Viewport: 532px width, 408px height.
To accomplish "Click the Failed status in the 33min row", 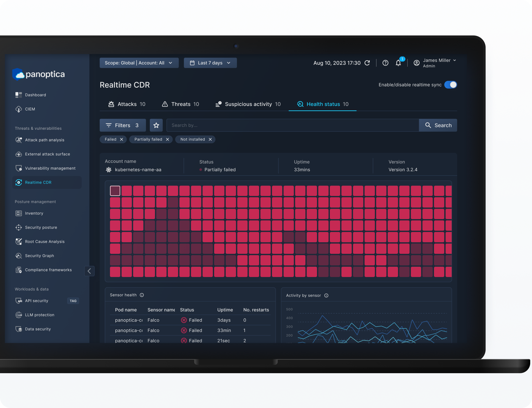I will [x=192, y=330].
